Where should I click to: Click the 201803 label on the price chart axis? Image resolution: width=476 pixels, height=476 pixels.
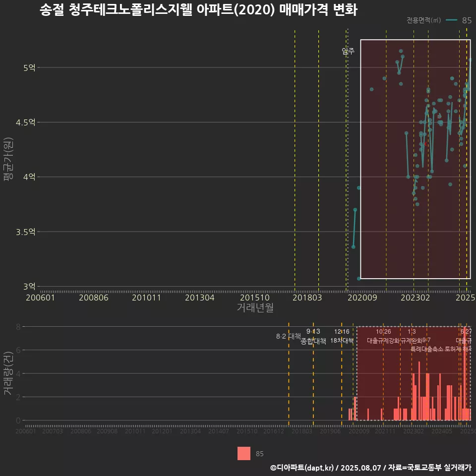(x=307, y=297)
